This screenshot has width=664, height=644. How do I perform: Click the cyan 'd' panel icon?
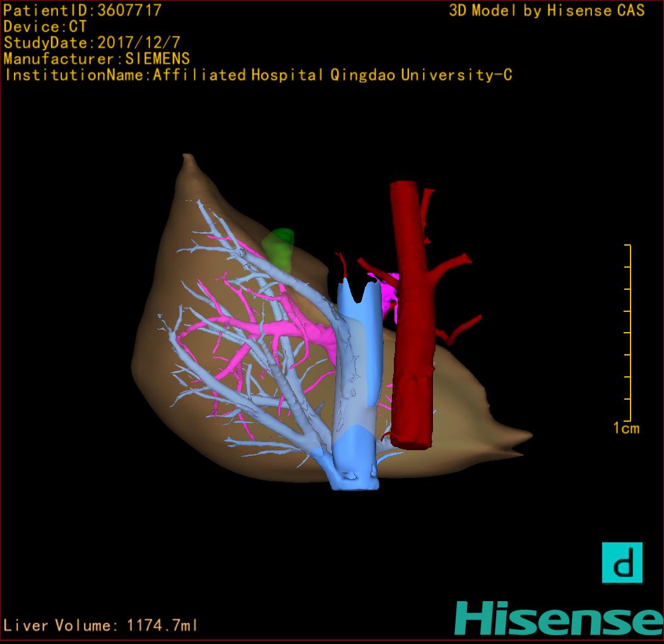tap(622, 563)
